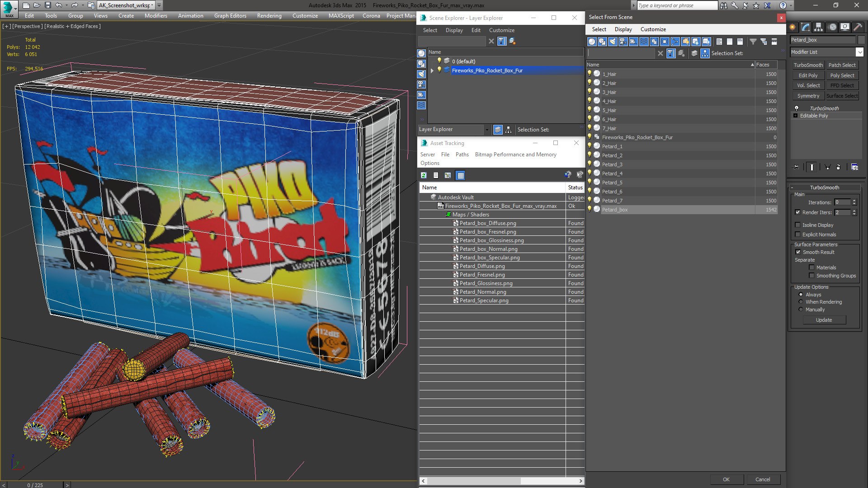Enable Explicit Normals checkbox
This screenshot has width=868, height=488.
(x=798, y=235)
